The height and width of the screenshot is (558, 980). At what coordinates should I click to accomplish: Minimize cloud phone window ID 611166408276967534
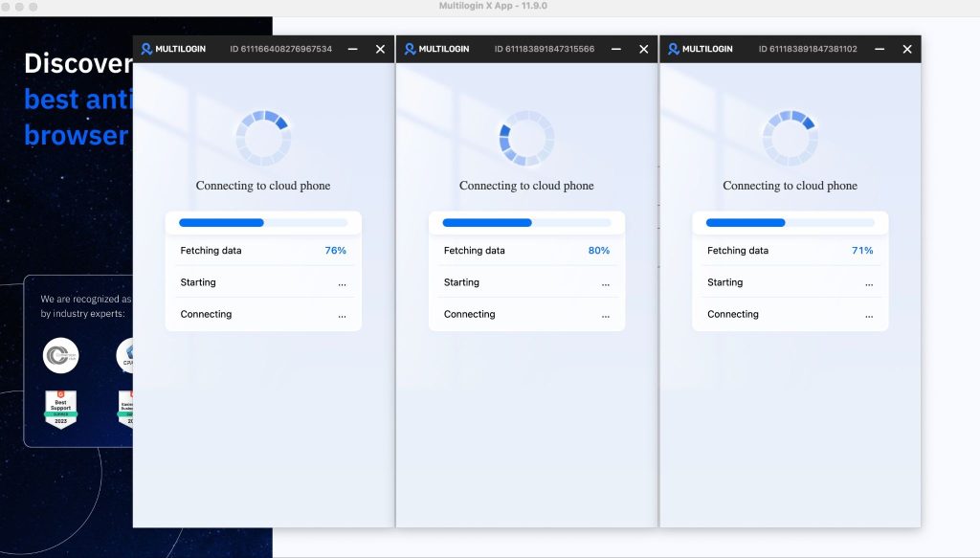[x=352, y=49]
